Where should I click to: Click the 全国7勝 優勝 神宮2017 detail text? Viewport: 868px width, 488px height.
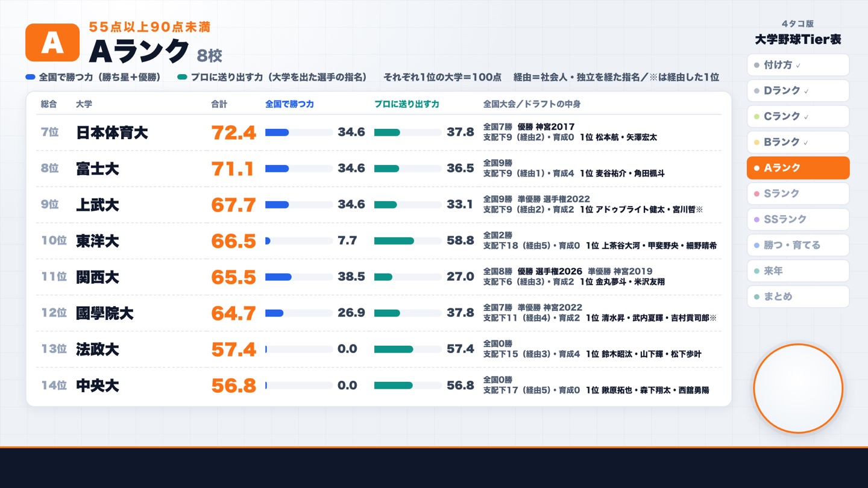(529, 127)
